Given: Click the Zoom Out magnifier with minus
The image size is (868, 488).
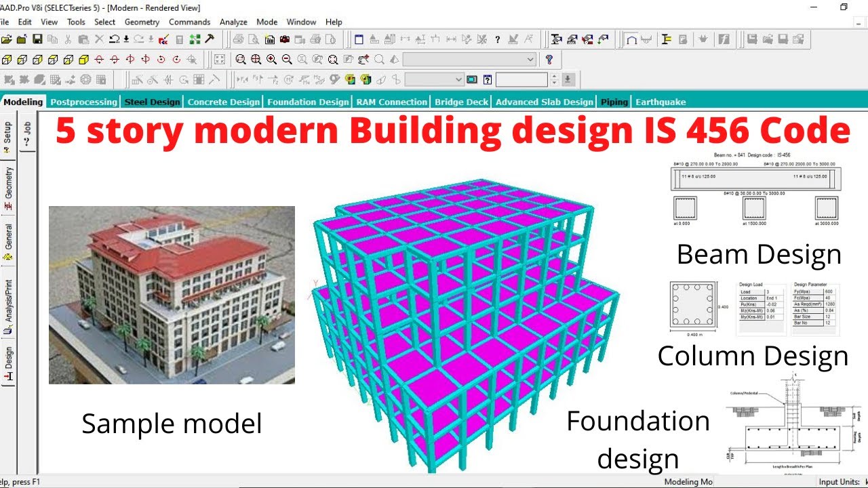Looking at the screenshot, I should [287, 60].
